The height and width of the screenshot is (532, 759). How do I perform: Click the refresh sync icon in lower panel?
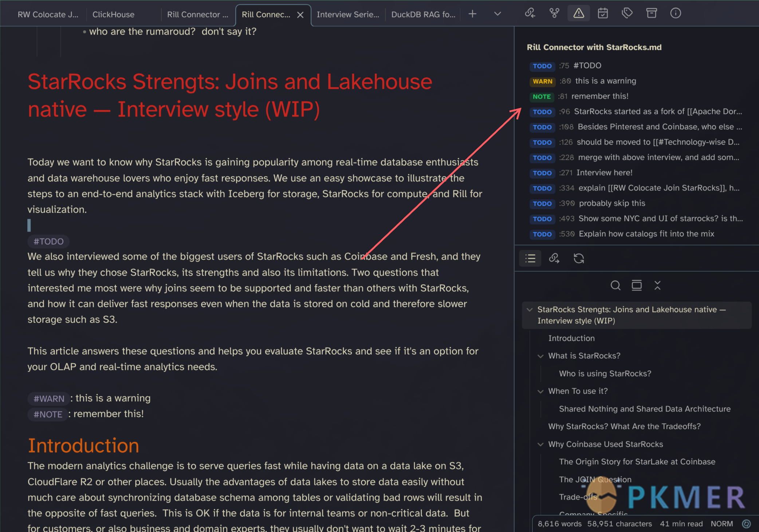tap(579, 259)
